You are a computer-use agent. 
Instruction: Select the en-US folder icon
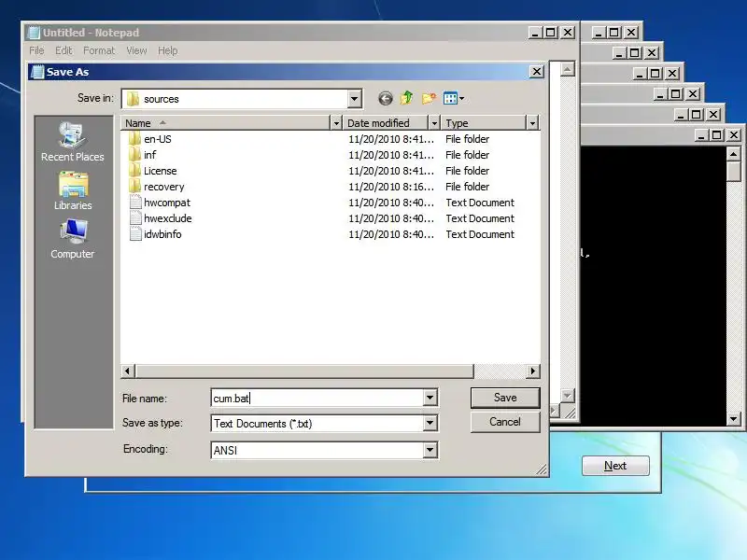coord(134,138)
